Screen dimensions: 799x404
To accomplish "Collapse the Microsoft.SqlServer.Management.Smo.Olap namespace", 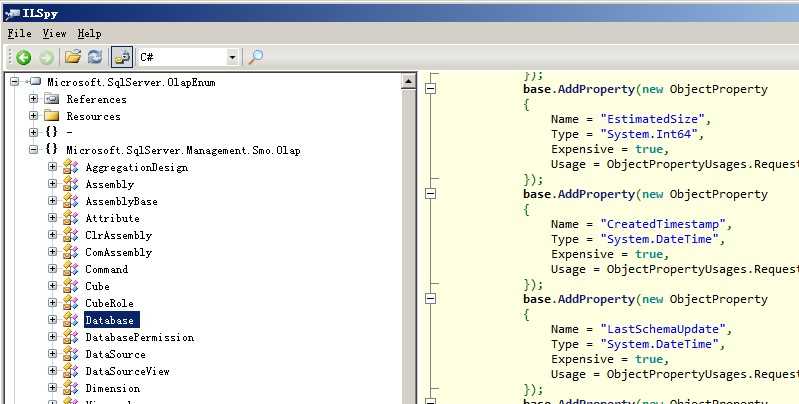I will click(x=34, y=149).
